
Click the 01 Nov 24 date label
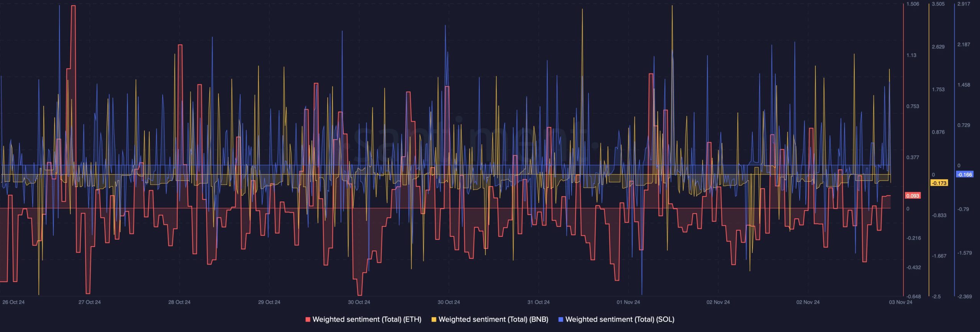(x=628, y=302)
